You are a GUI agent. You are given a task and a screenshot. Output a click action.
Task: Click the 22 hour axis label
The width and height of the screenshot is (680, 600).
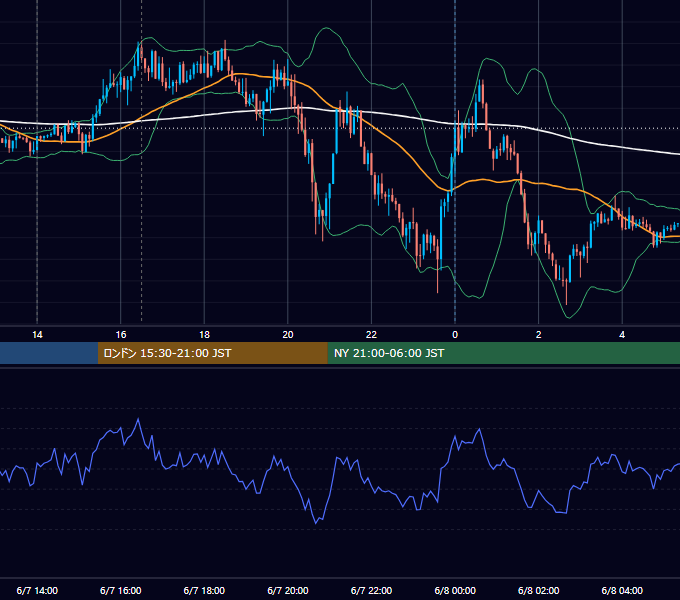(x=371, y=335)
